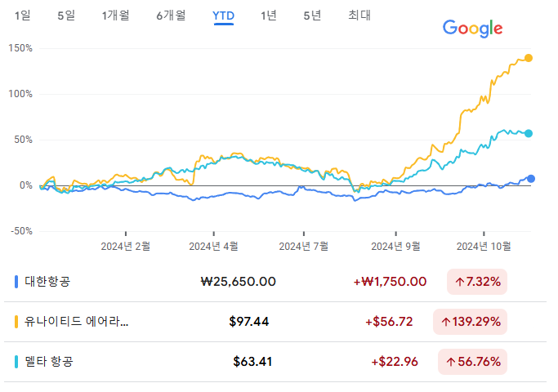Click the +$56.72 change value
Image resolution: width=558 pixels, height=392 pixels.
pyautogui.click(x=389, y=322)
